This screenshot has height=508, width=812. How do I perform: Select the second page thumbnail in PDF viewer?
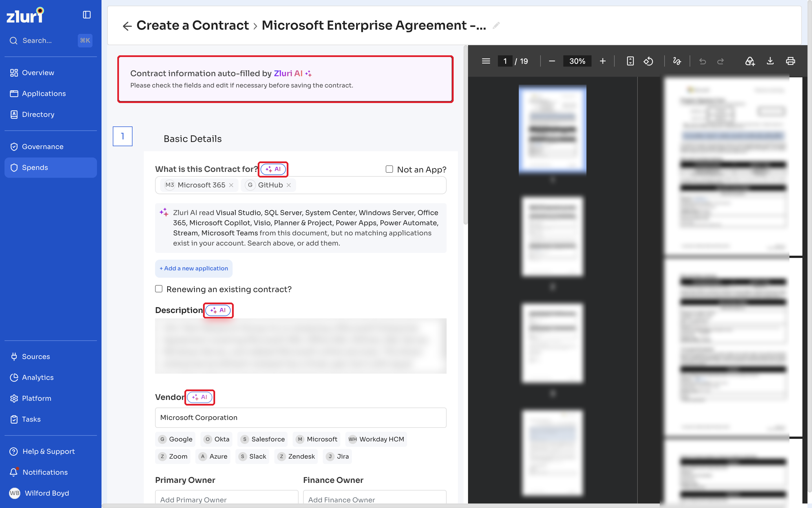tap(552, 236)
